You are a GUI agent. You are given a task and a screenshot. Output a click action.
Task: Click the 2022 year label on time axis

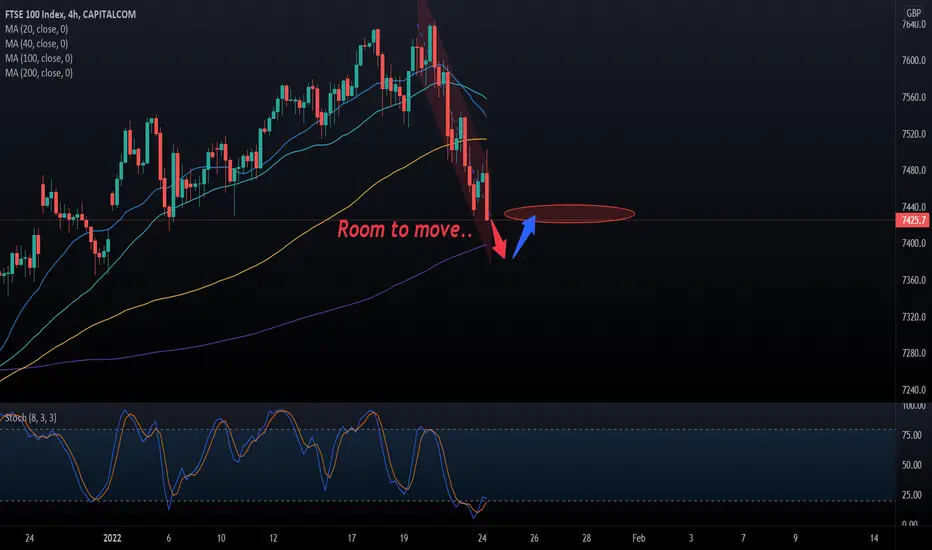pos(112,538)
